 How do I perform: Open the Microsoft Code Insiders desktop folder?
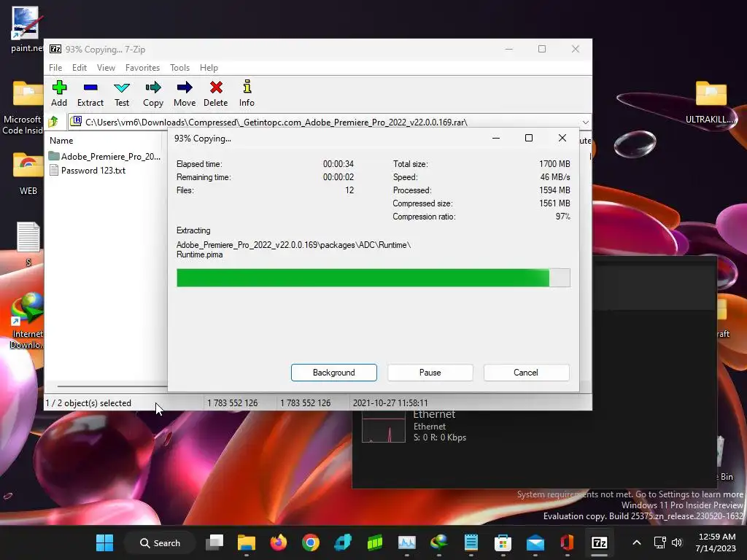(24, 107)
